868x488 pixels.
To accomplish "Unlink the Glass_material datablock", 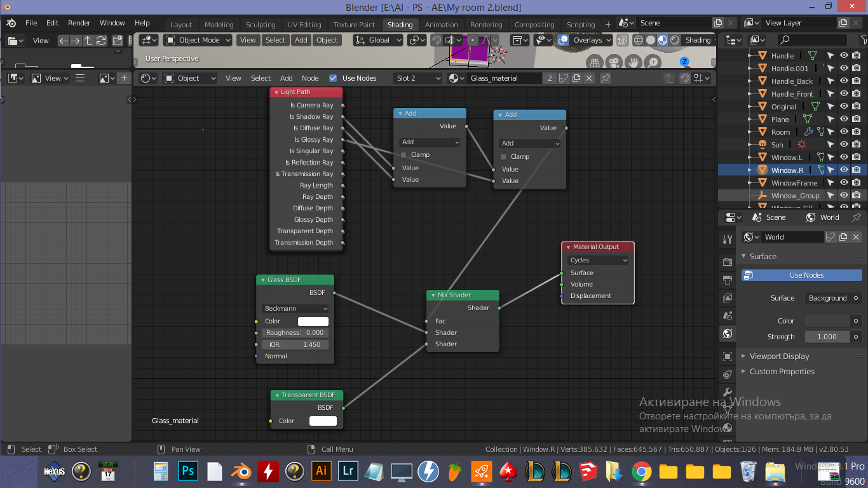I will tap(589, 78).
